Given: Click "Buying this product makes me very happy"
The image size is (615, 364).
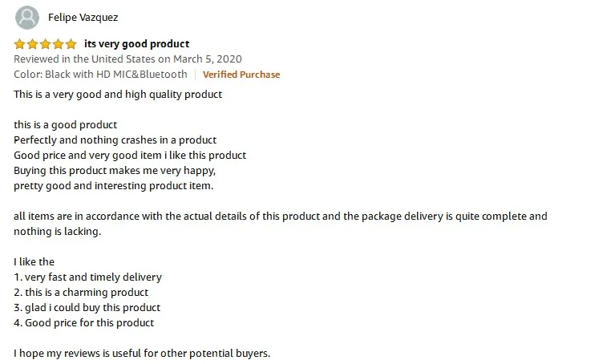Looking at the screenshot, I should tap(115, 170).
